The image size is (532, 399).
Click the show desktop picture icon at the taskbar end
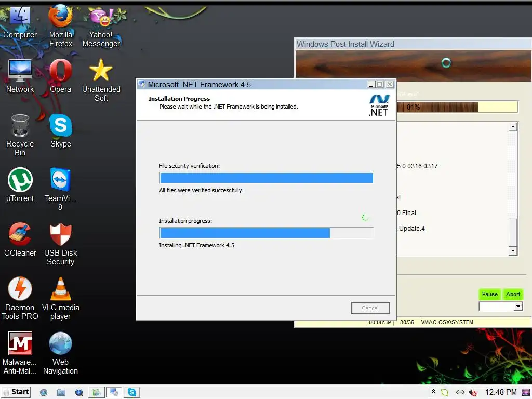526,392
